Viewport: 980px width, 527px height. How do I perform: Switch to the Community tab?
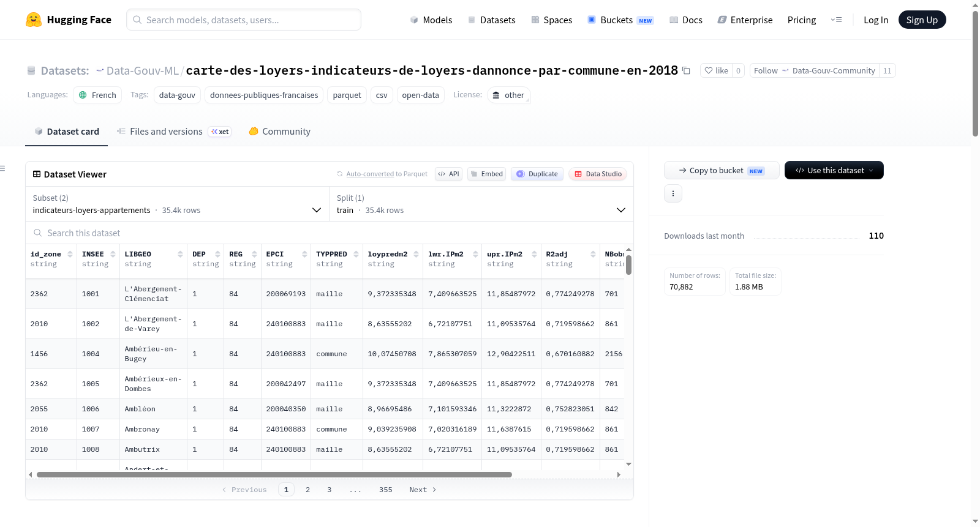[279, 132]
